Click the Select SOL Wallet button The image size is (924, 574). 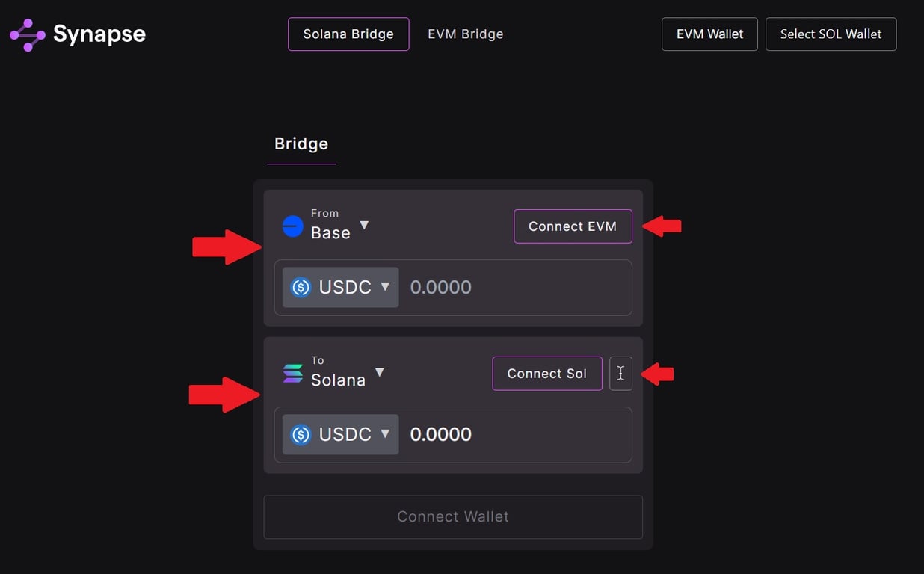pos(831,34)
